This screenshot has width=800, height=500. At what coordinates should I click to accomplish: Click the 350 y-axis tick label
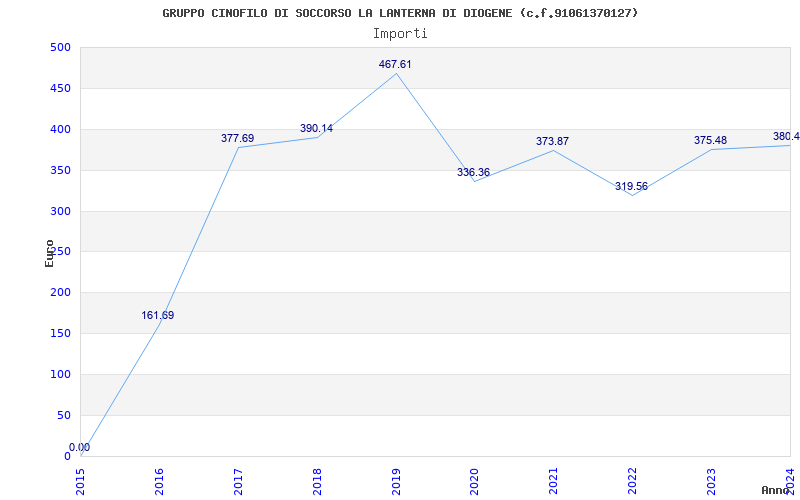[60, 170]
